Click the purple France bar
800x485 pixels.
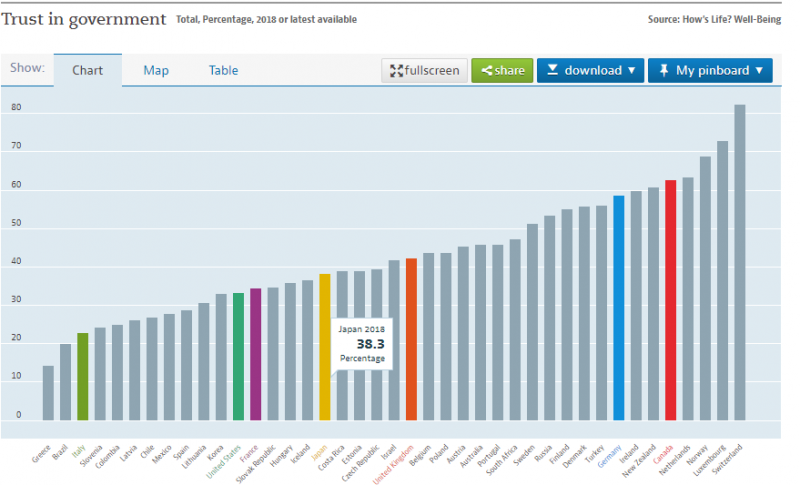click(255, 355)
